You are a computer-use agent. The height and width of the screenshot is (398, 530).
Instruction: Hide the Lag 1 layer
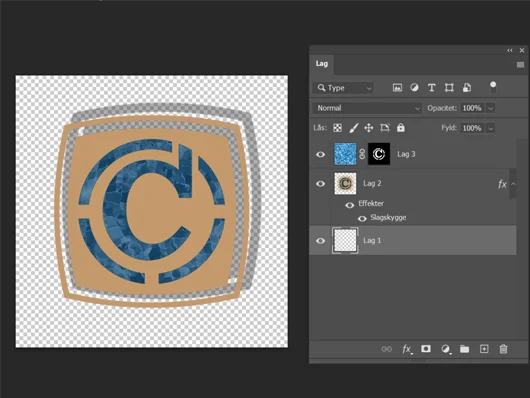pos(320,241)
